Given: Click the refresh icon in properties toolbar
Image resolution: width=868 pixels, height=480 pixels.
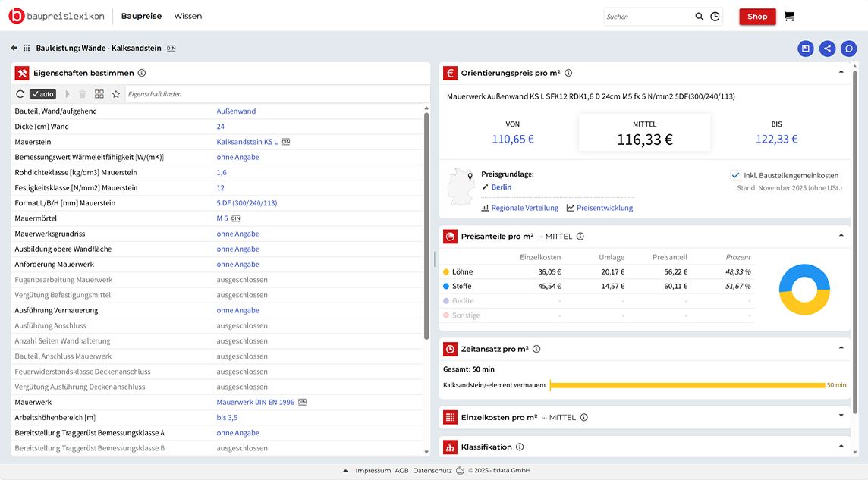Looking at the screenshot, I should pos(20,94).
